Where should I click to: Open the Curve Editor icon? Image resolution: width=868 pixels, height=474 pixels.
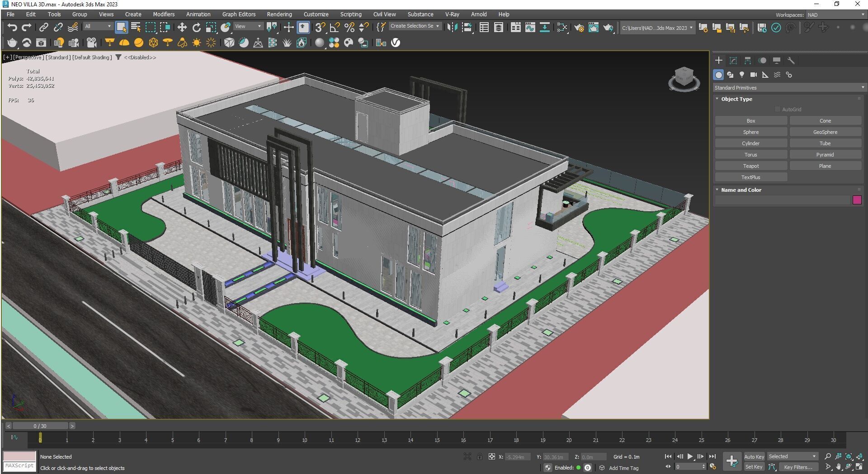530,28
